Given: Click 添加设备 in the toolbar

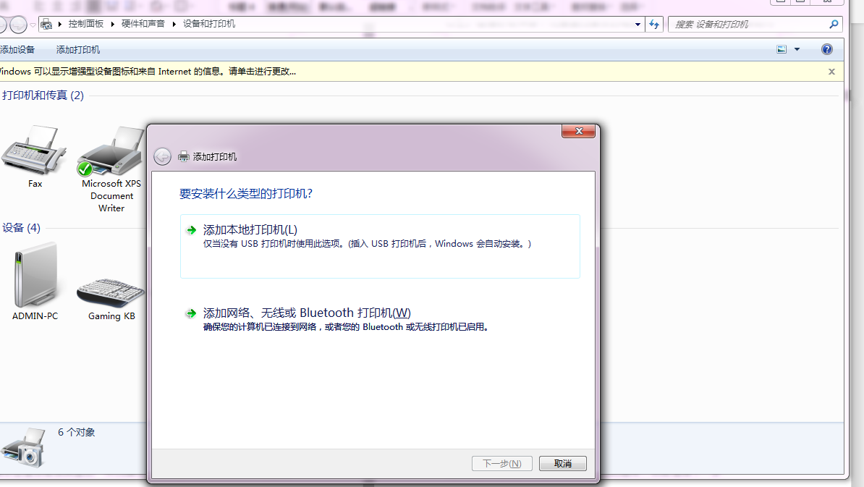Looking at the screenshot, I should pos(17,49).
